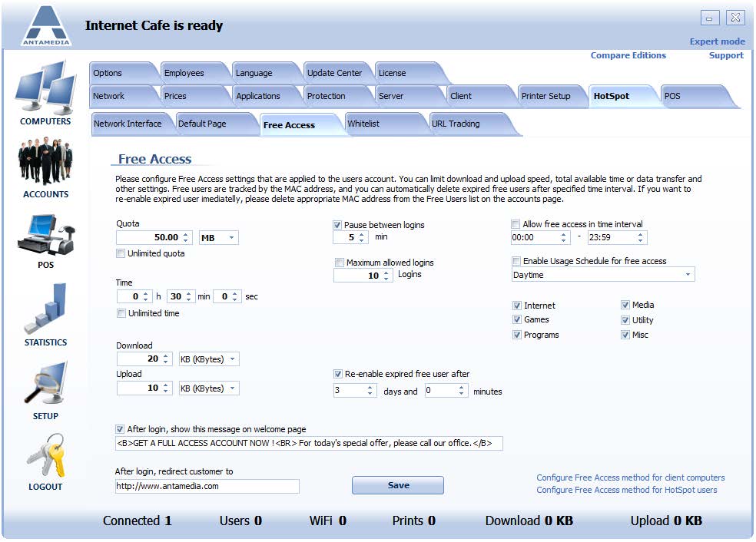Click the re-enable days stepper
The width and height of the screenshot is (756, 542).
tap(370, 390)
